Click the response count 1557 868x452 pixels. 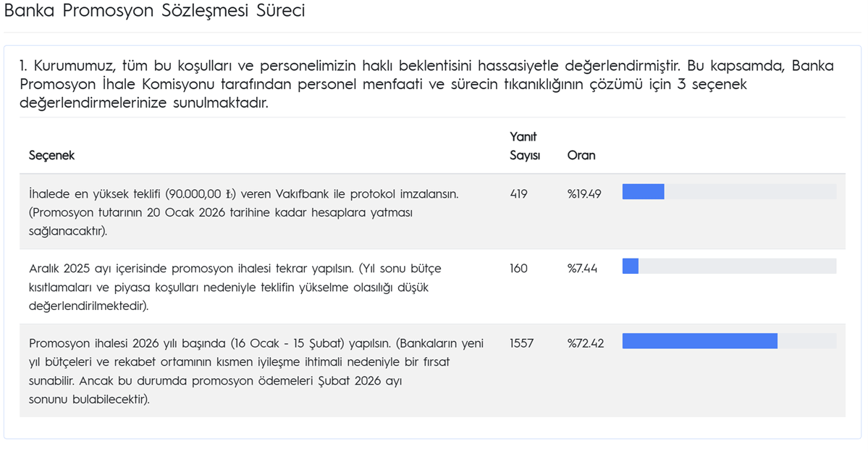pyautogui.click(x=521, y=343)
